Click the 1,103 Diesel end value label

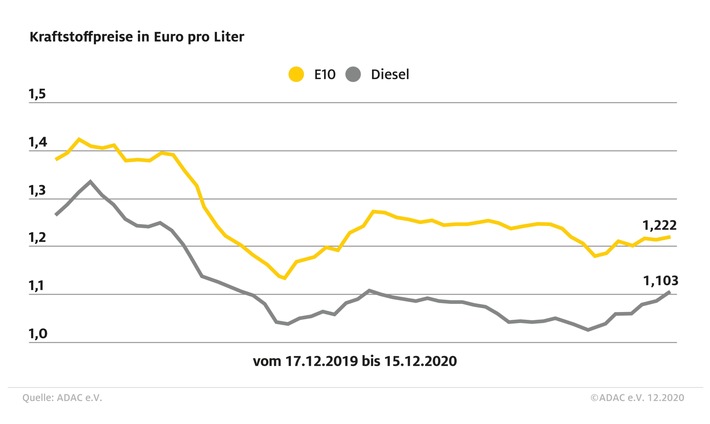(659, 282)
